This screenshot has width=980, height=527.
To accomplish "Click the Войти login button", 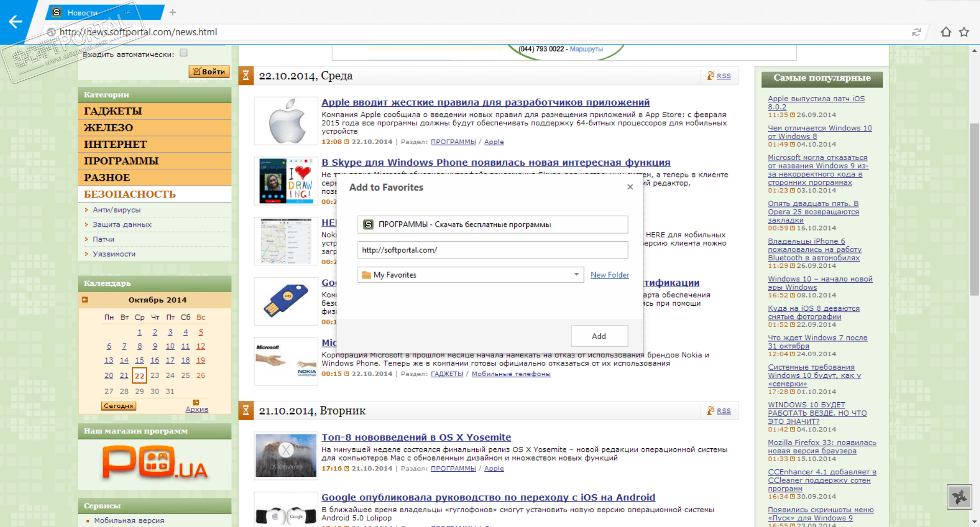I will [x=209, y=72].
